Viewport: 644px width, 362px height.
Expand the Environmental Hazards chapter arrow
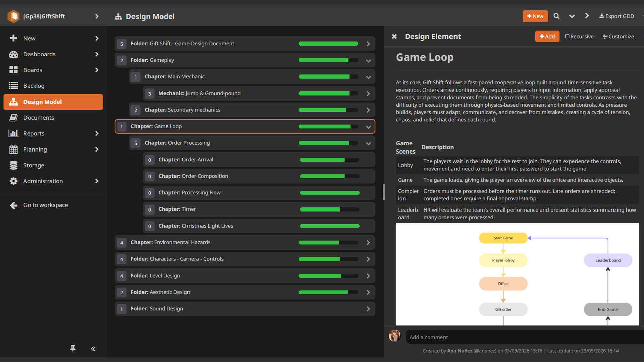pos(368,242)
